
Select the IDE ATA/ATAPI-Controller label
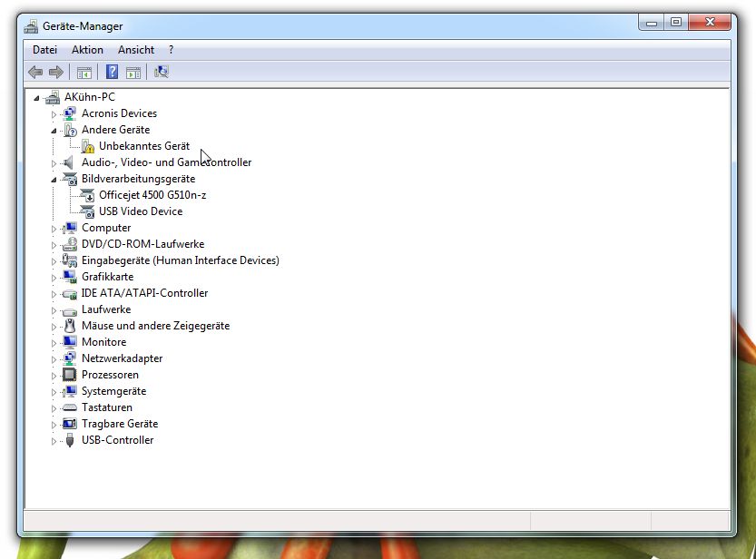click(x=144, y=293)
